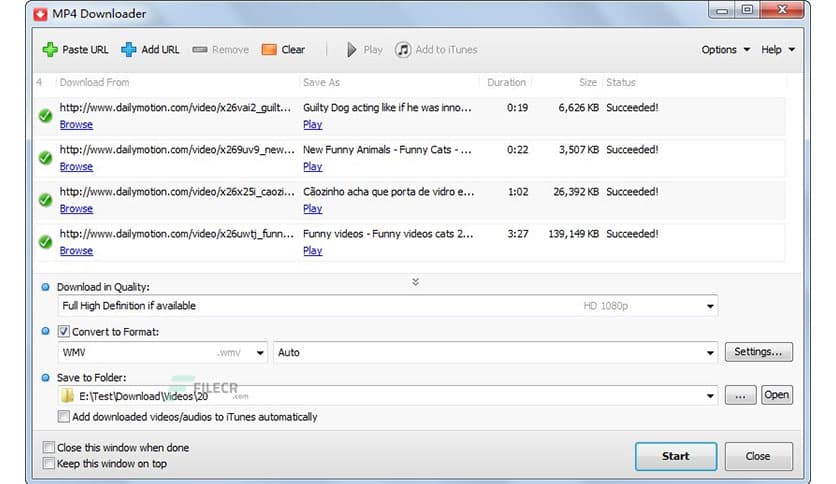Image resolution: width=836 pixels, height=484 pixels.
Task: Click Play link under Funny videos cats title
Action: [312, 251]
